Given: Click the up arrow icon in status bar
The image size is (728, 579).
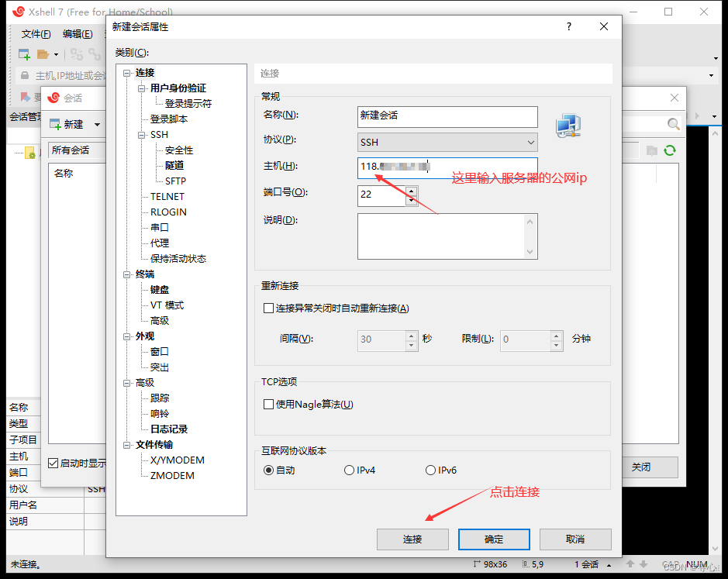Looking at the screenshot, I should 630,563.
